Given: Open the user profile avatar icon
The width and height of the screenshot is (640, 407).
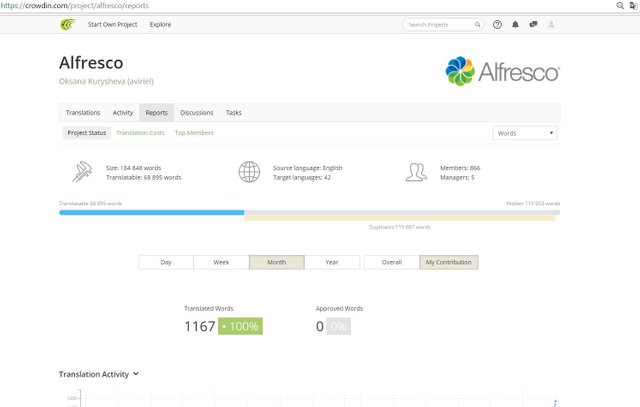Looking at the screenshot, I should click(551, 24).
